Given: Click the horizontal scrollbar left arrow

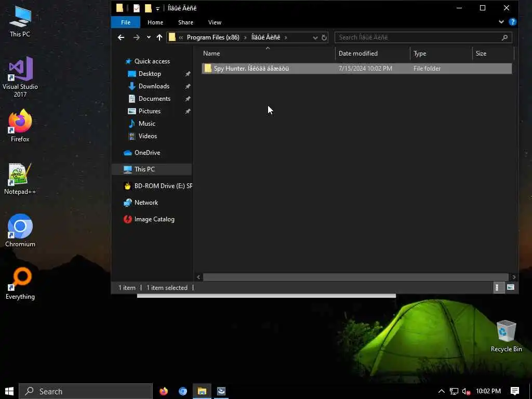Looking at the screenshot, I should (x=198, y=277).
